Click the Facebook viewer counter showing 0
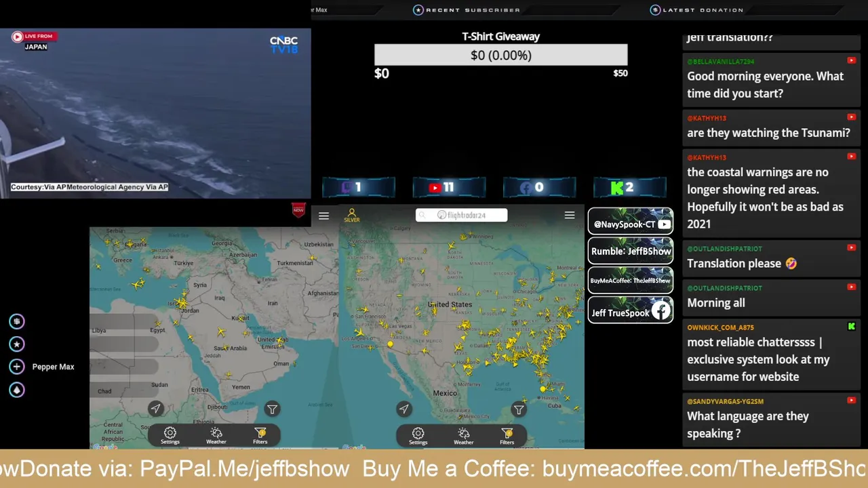The width and height of the screenshot is (868, 488). (x=539, y=188)
